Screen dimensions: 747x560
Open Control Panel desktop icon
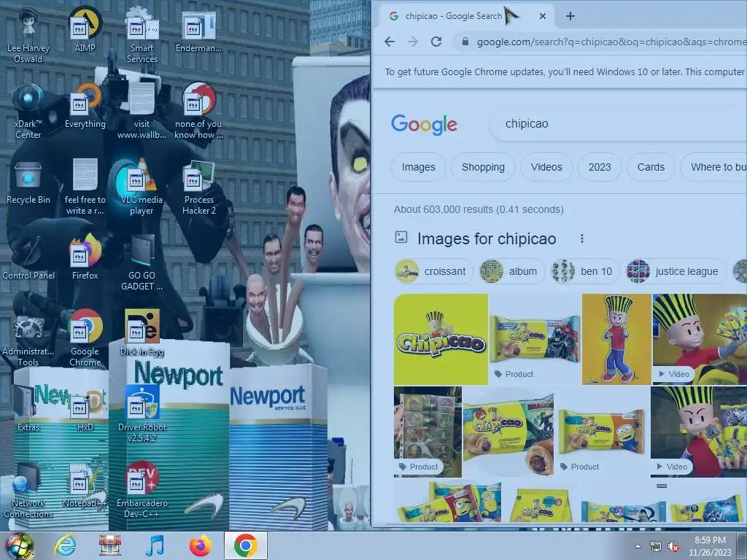coord(28,259)
